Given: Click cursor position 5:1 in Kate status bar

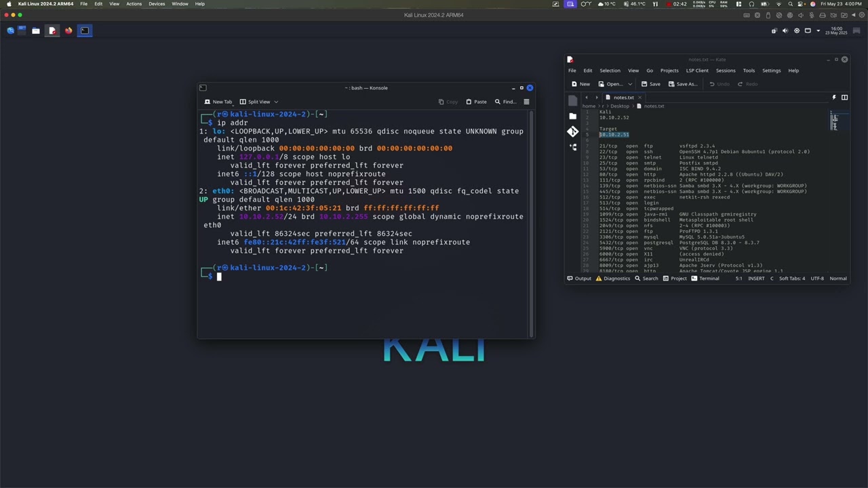Looking at the screenshot, I should click(738, 279).
